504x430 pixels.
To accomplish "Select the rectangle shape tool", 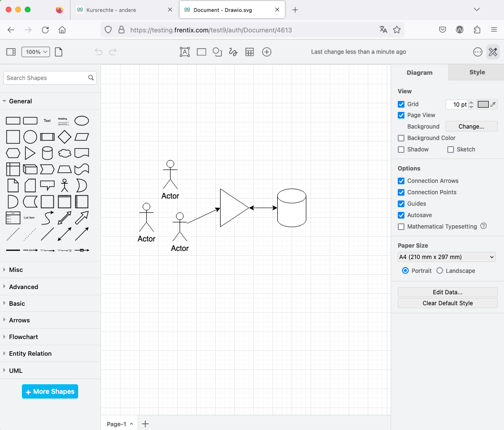I will click(x=201, y=52).
